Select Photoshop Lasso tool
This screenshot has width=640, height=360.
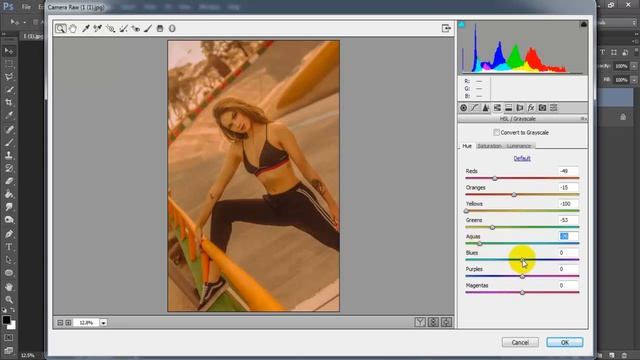click(9, 77)
